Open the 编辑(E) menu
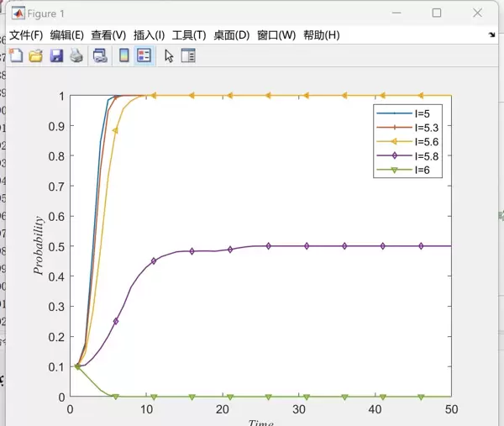This screenshot has height=426, width=504. tap(67, 35)
